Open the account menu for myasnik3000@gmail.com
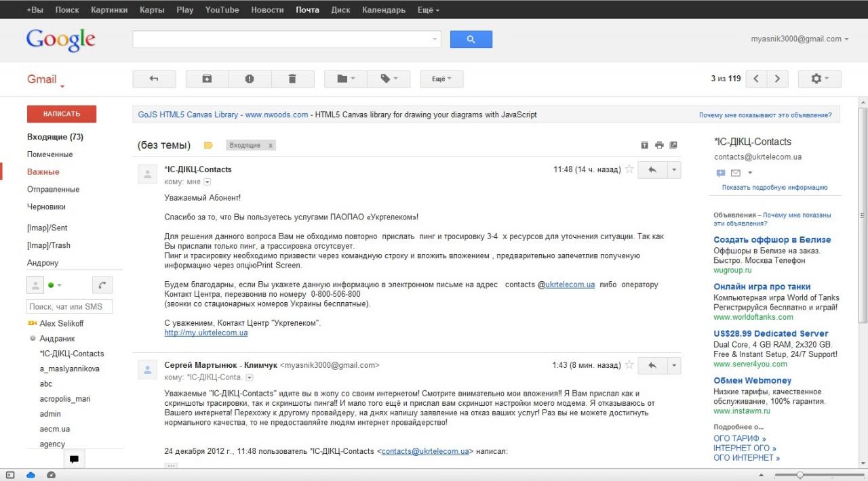The height and width of the screenshot is (481, 868). (x=800, y=39)
